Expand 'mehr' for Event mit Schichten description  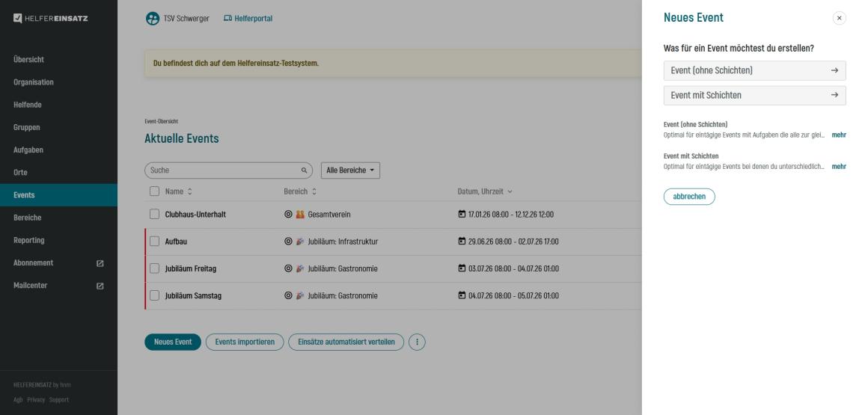coord(839,166)
